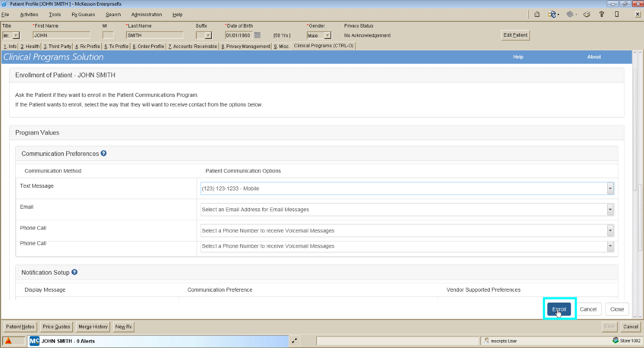Click the Notification Setup help icon

coord(74,272)
